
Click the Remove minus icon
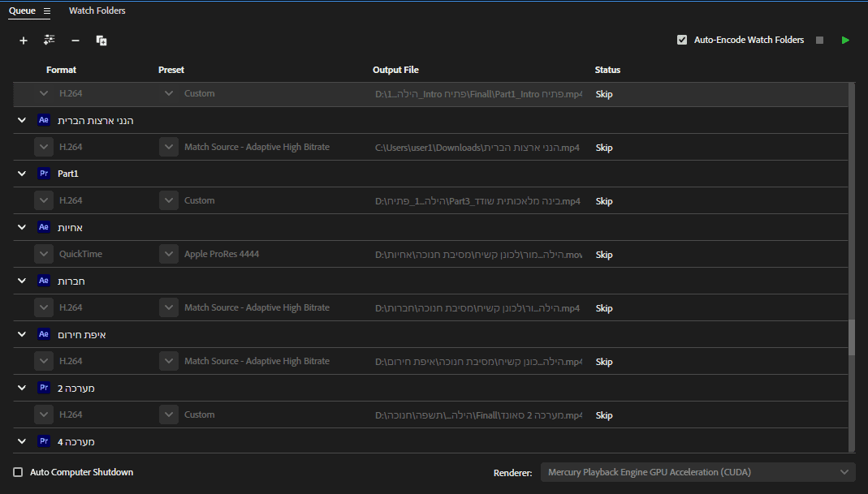[76, 40]
